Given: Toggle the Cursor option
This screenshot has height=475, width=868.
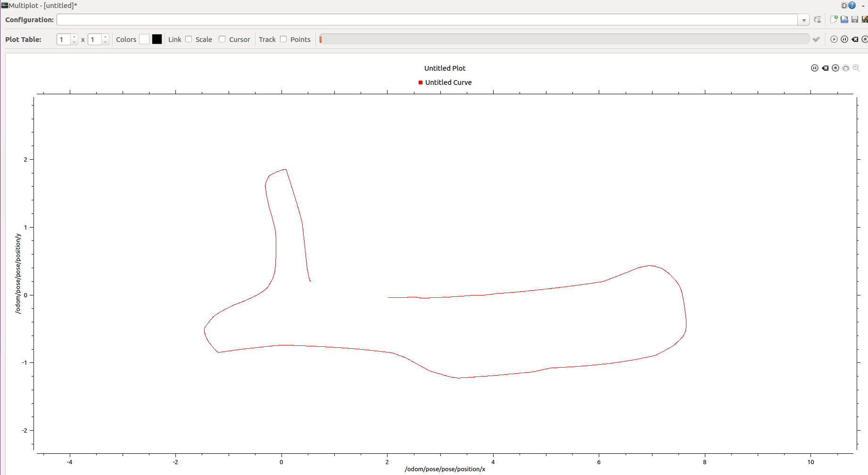Looking at the screenshot, I should (x=222, y=39).
